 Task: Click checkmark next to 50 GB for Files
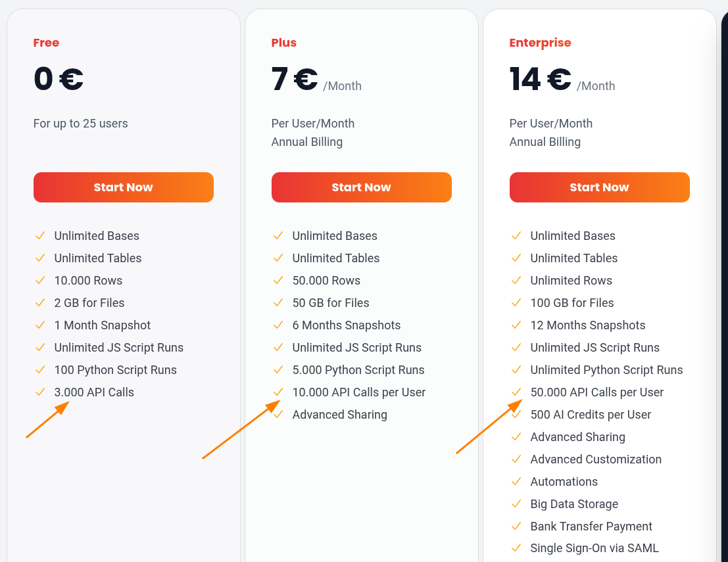[278, 303]
